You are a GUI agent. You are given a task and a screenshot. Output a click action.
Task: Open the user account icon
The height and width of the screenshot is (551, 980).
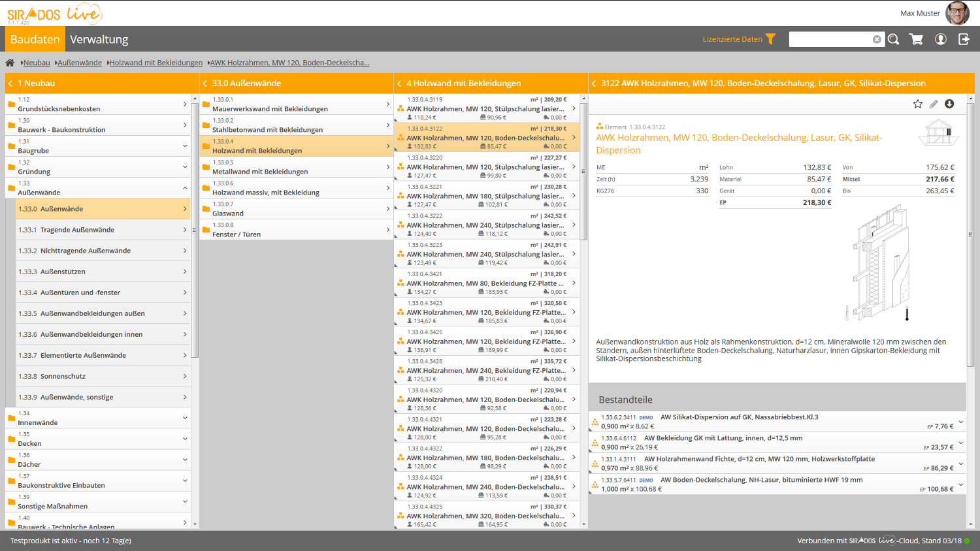point(941,39)
